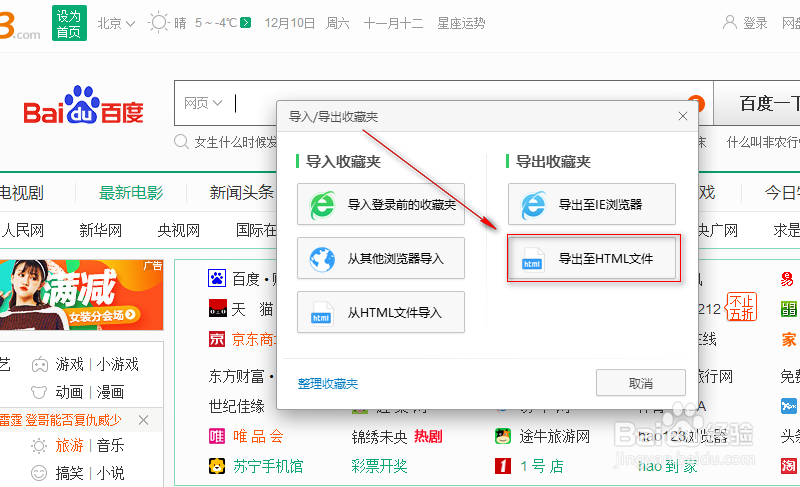Open the 漫画 link

click(x=110, y=392)
